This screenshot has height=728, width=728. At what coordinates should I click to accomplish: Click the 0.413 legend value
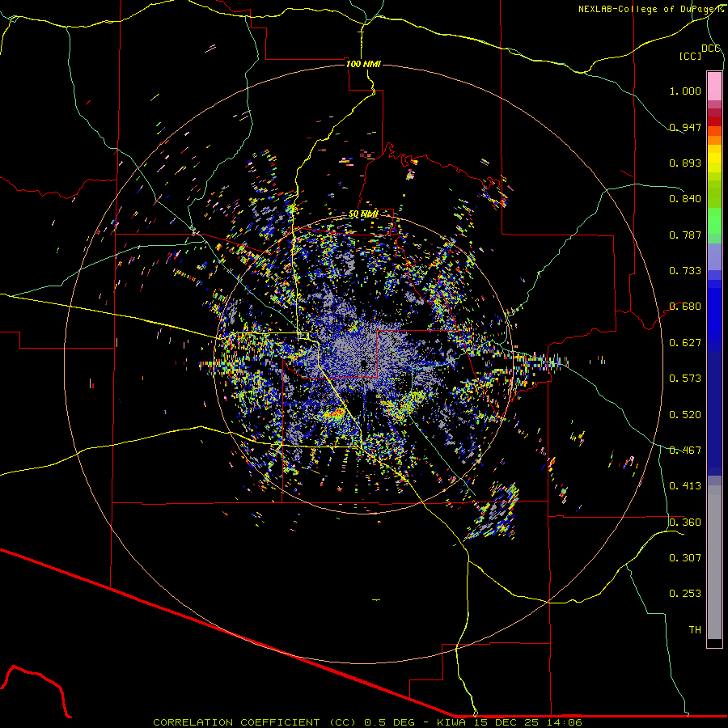click(x=685, y=486)
